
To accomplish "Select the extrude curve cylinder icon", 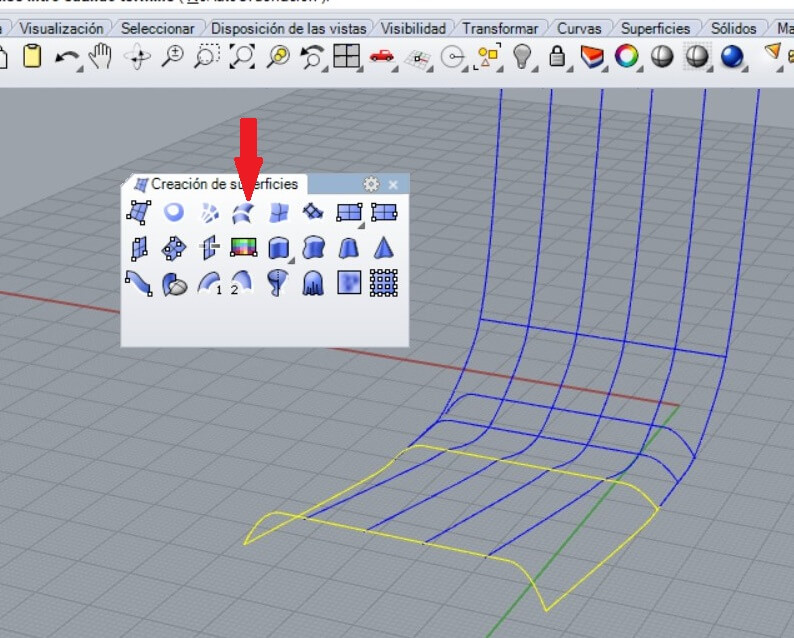I will pos(279,248).
